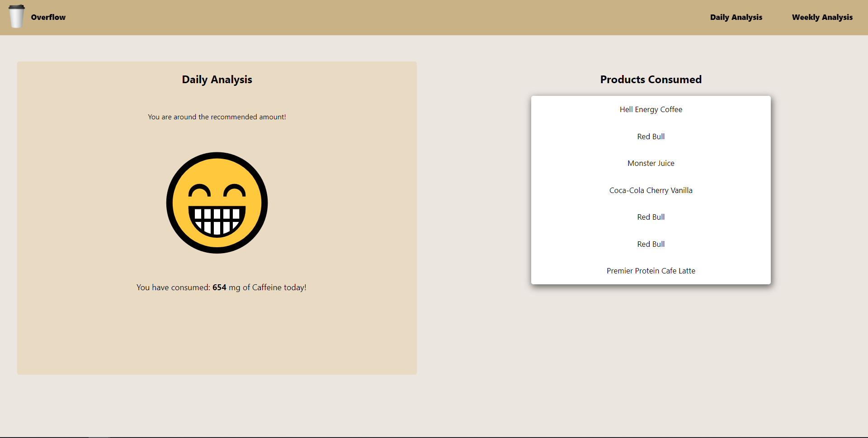Click the Overflow brand name
The width and height of the screenshot is (868, 438).
pos(48,17)
